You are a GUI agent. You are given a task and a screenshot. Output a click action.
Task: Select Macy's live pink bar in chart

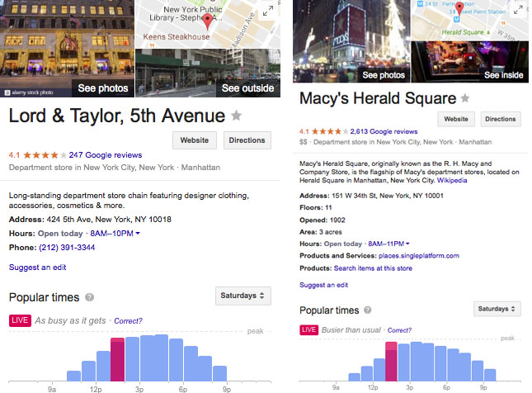391,362
